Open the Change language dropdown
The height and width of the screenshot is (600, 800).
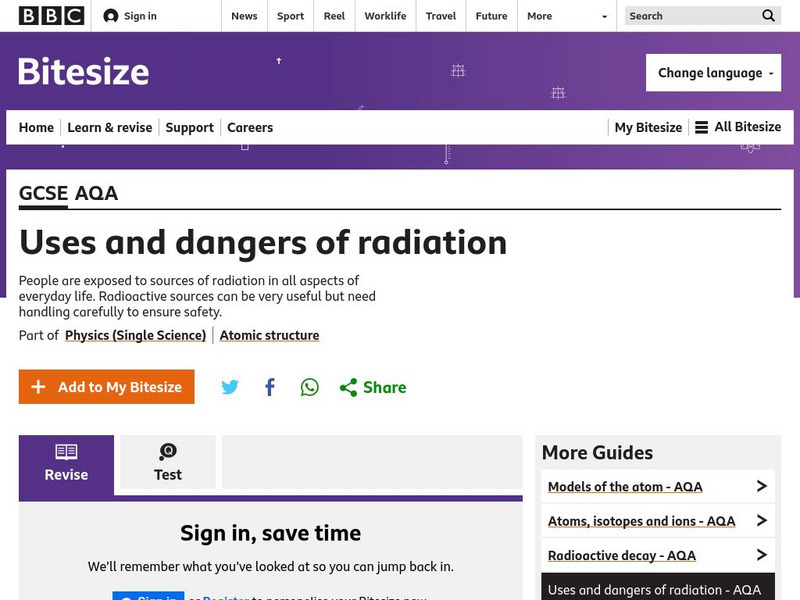pyautogui.click(x=713, y=72)
